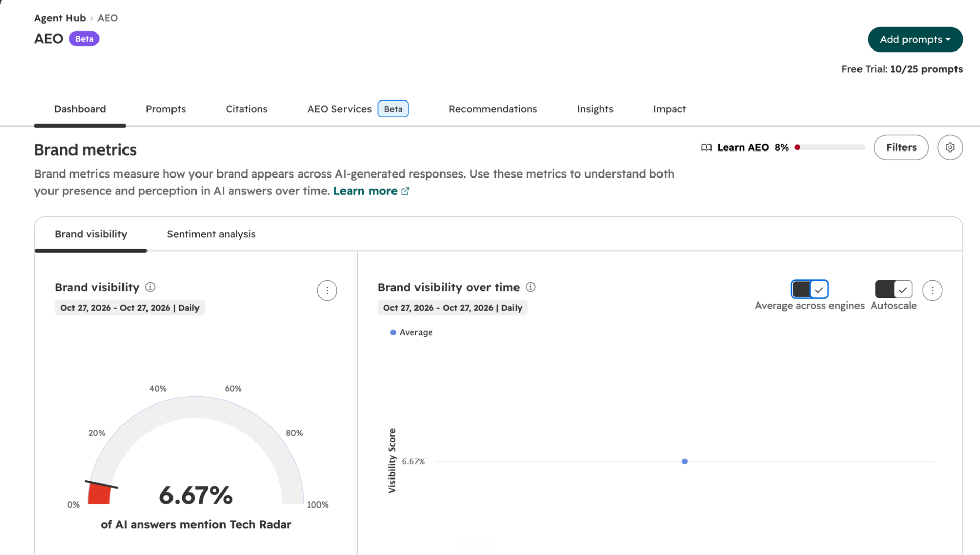Click the external link icon after Learn more
Screen dimensions: 980x555
click(405, 191)
